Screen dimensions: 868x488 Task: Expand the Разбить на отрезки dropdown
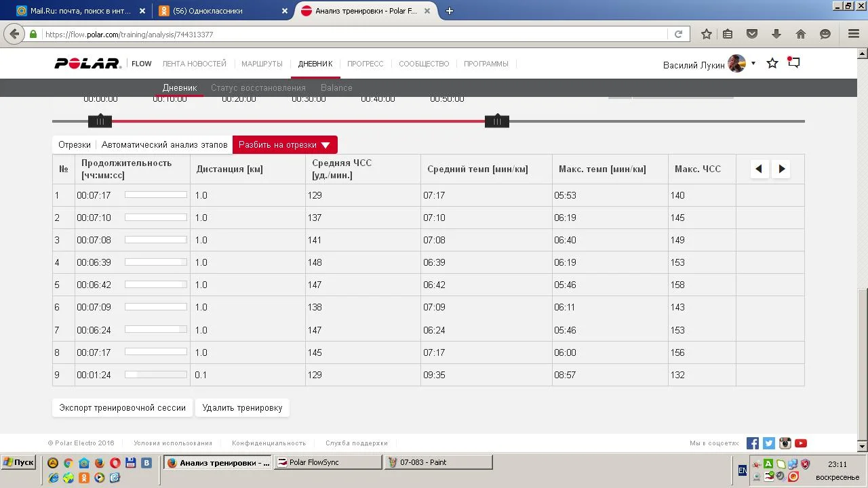(284, 145)
